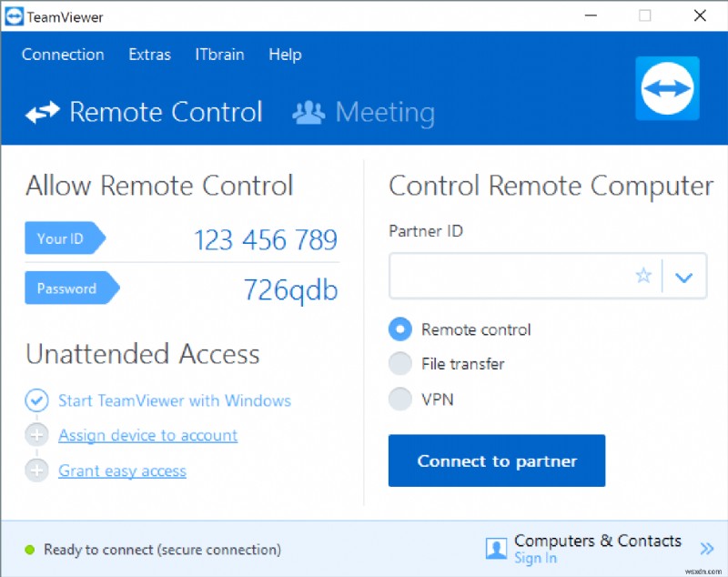Click Connect to partner
This screenshot has width=728, height=577.
[x=496, y=461]
